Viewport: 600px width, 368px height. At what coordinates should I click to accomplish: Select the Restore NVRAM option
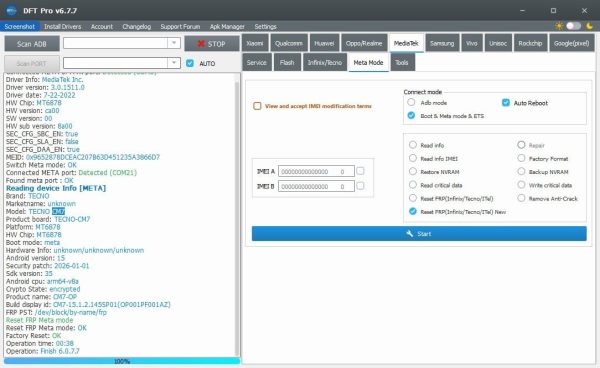pyautogui.click(x=412, y=171)
